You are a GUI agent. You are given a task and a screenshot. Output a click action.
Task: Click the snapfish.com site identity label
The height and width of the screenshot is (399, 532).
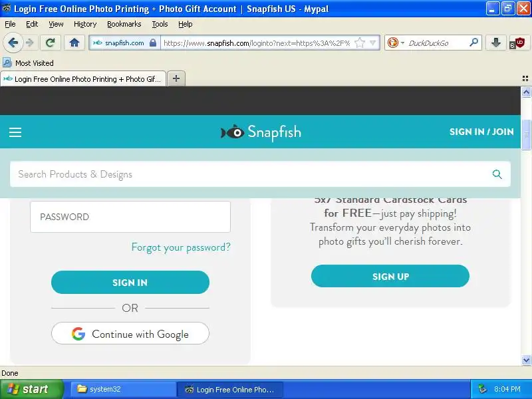(124, 43)
